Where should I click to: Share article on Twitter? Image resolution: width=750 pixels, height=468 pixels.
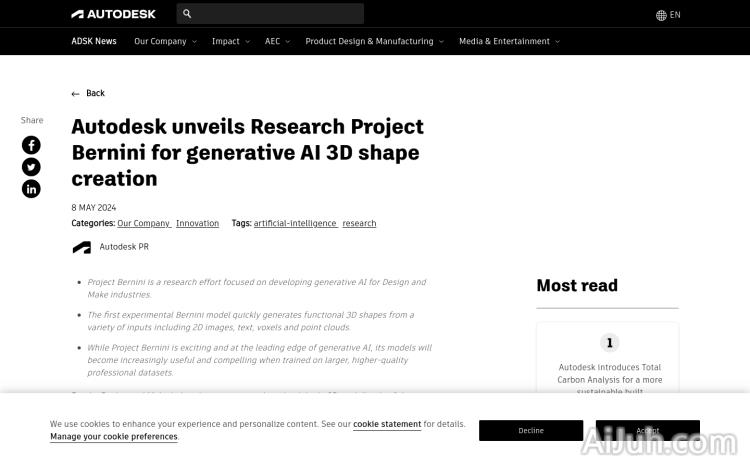(x=31, y=167)
